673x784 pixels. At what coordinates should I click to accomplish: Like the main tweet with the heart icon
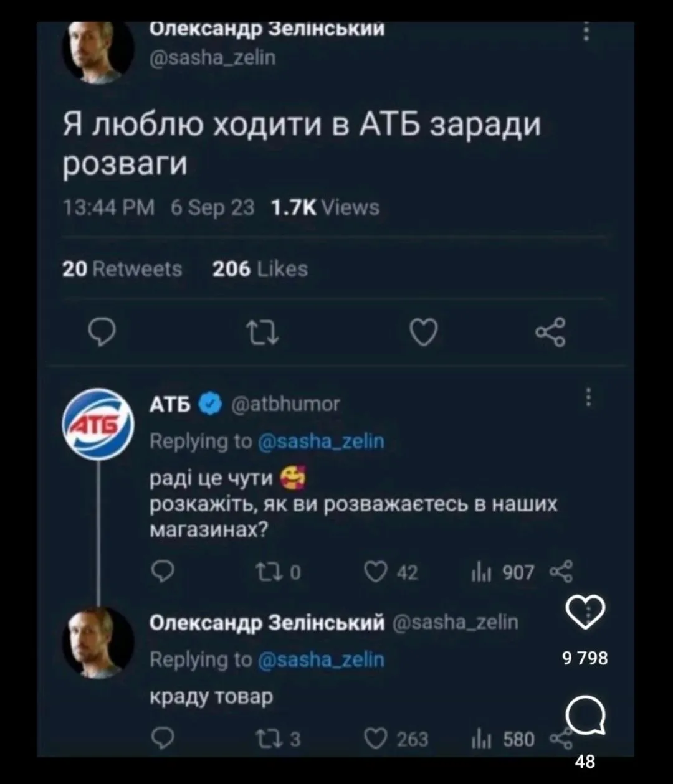[422, 334]
